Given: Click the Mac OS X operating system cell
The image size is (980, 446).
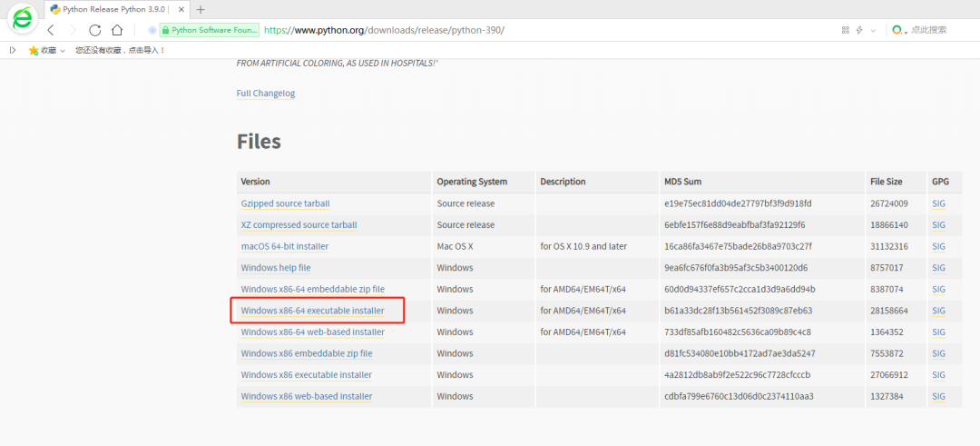Looking at the screenshot, I should click(x=455, y=246).
